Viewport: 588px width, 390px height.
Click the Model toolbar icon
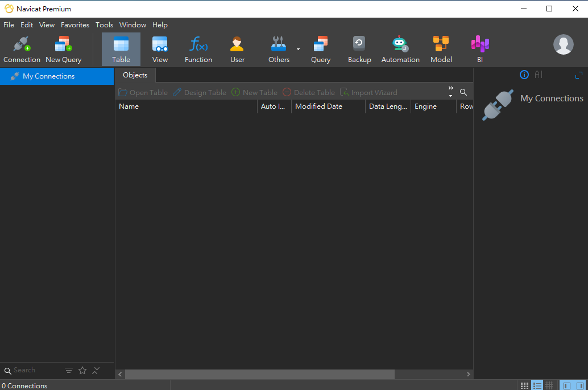(441, 49)
